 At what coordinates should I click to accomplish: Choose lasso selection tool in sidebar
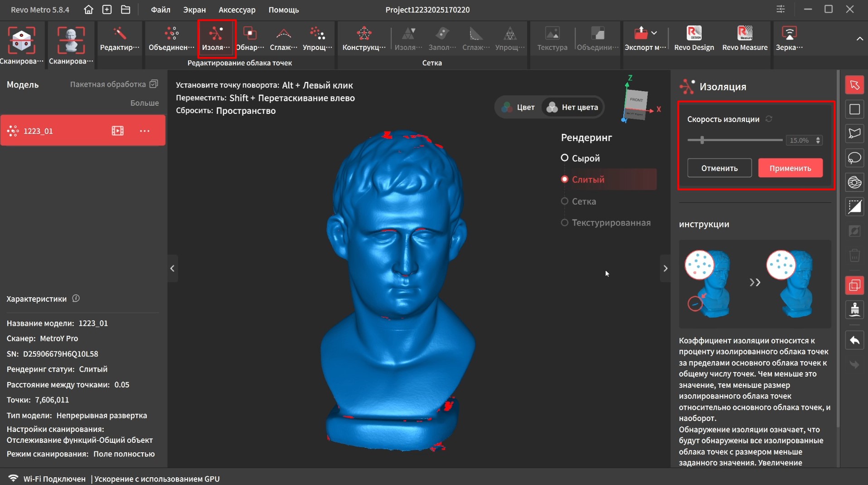pos(854,158)
